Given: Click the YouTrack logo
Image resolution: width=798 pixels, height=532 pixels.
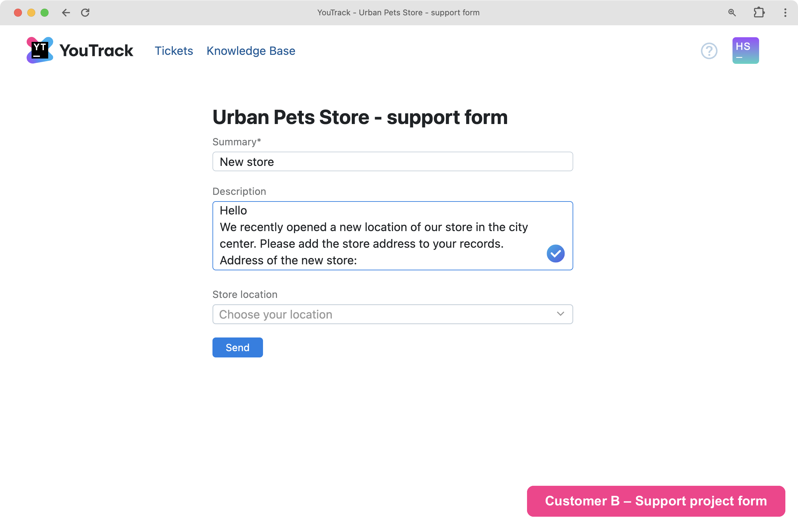Looking at the screenshot, I should click(x=40, y=50).
